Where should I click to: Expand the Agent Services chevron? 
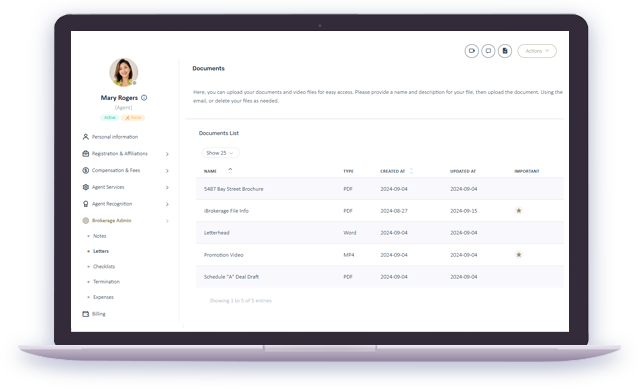[167, 187]
